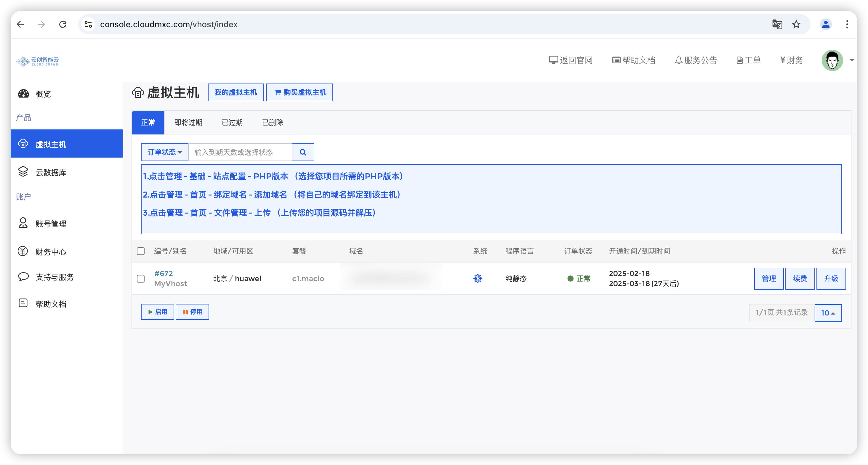The image size is (868, 465).
Task: Click the MyVhost alias text
Action: click(x=171, y=284)
